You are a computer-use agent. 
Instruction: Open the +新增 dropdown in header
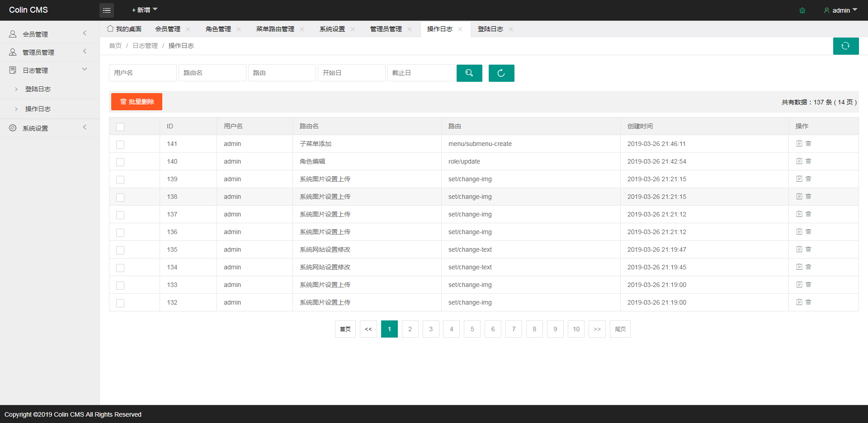pos(145,10)
